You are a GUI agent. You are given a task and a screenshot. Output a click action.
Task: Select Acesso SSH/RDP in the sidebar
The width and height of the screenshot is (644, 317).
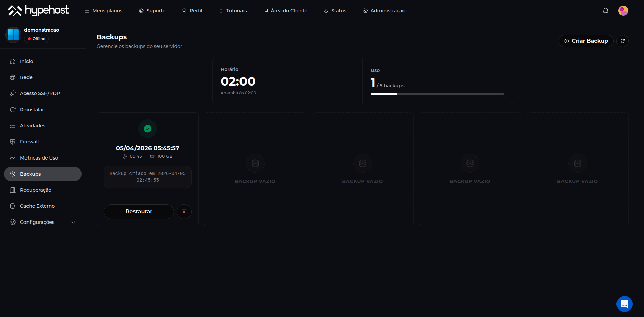(x=43, y=93)
